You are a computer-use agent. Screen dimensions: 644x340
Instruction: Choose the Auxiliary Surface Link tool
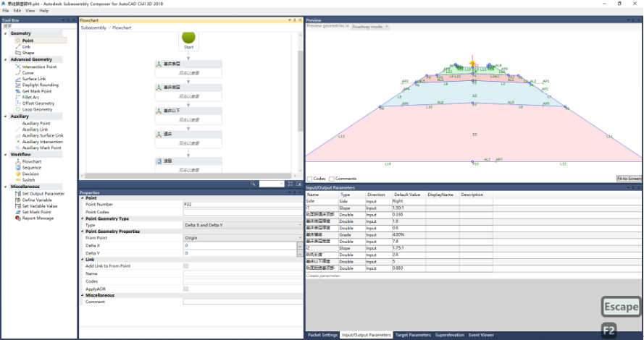tap(43, 135)
